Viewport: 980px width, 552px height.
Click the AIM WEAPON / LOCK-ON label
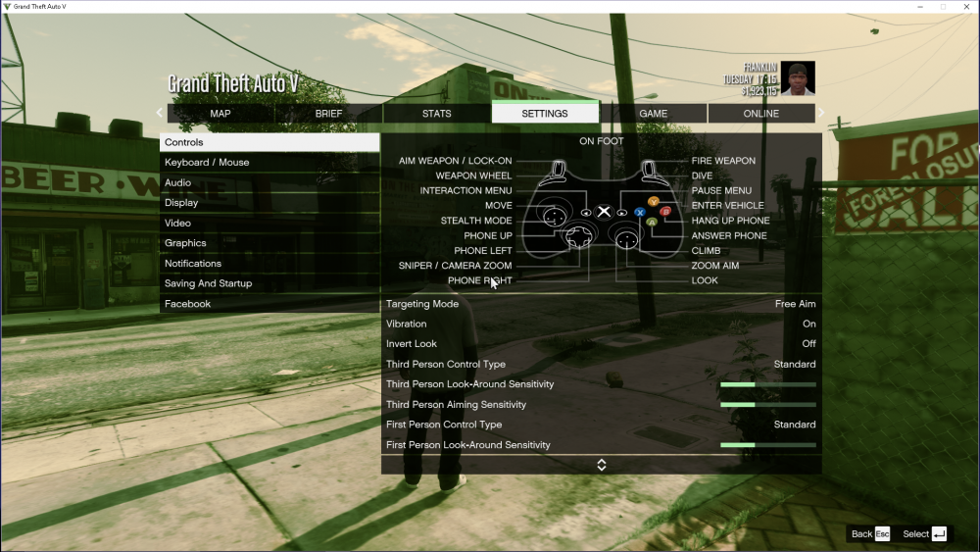(x=455, y=161)
